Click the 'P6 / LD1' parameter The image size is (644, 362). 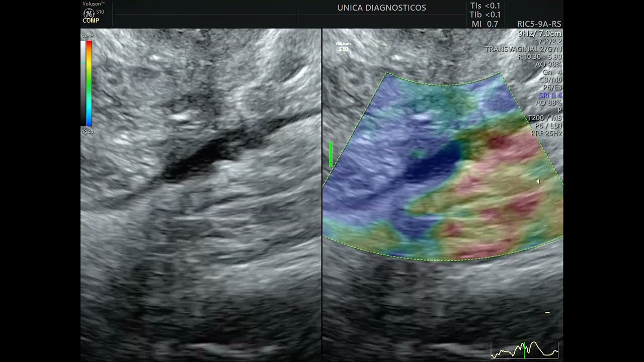[548, 126]
